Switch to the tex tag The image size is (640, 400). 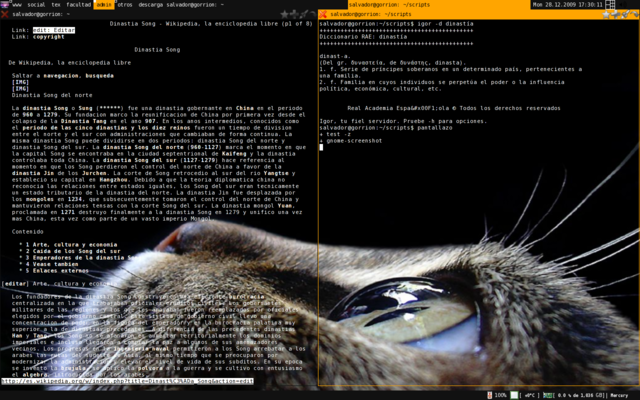56,5
